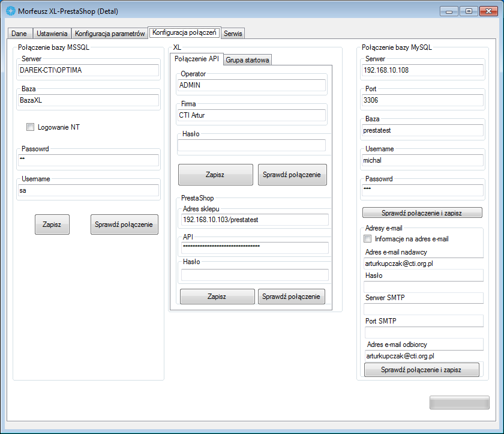Minimize the Morfeusz window

point(449,11)
